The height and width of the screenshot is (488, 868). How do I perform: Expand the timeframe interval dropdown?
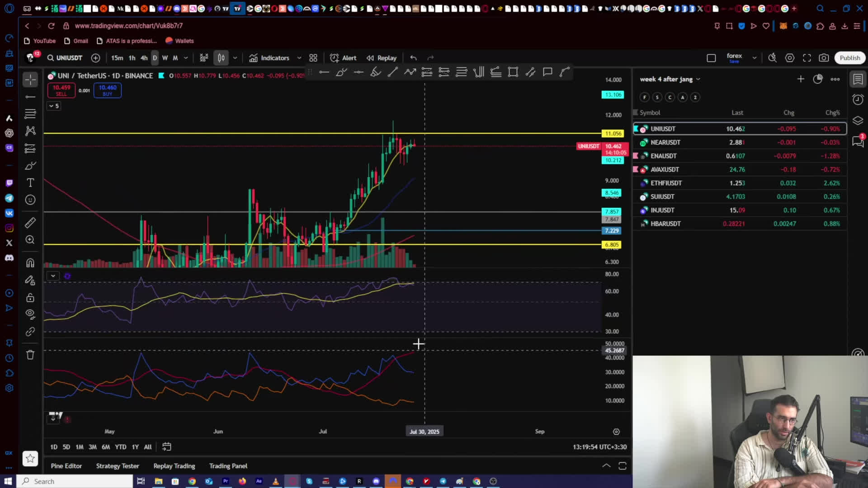click(186, 58)
